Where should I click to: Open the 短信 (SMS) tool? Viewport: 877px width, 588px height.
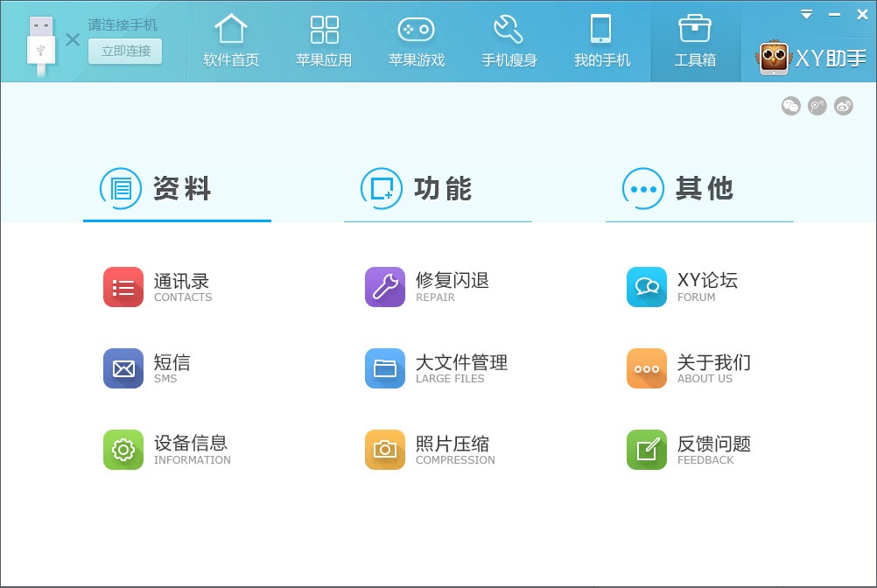153,368
